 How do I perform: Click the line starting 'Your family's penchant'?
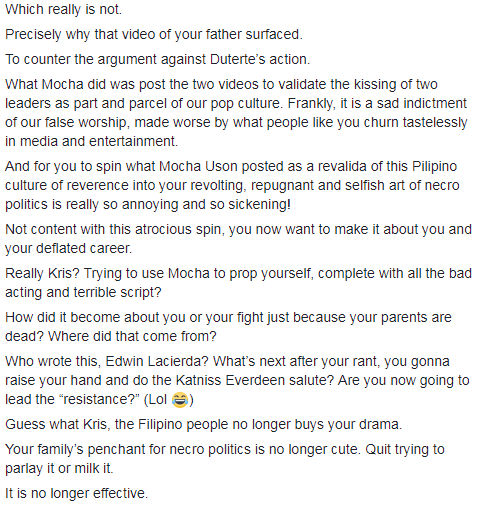(225, 449)
